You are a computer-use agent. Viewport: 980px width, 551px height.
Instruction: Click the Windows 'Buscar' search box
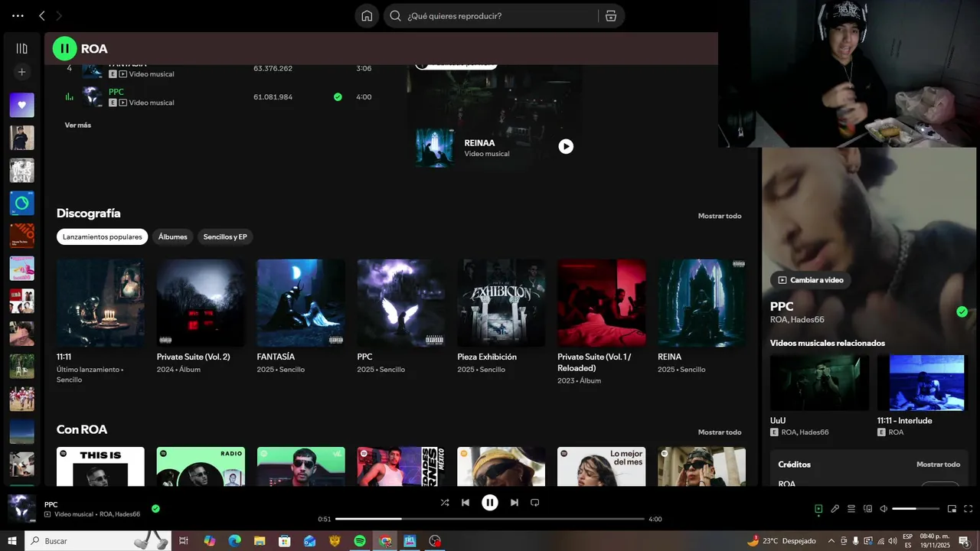98,541
